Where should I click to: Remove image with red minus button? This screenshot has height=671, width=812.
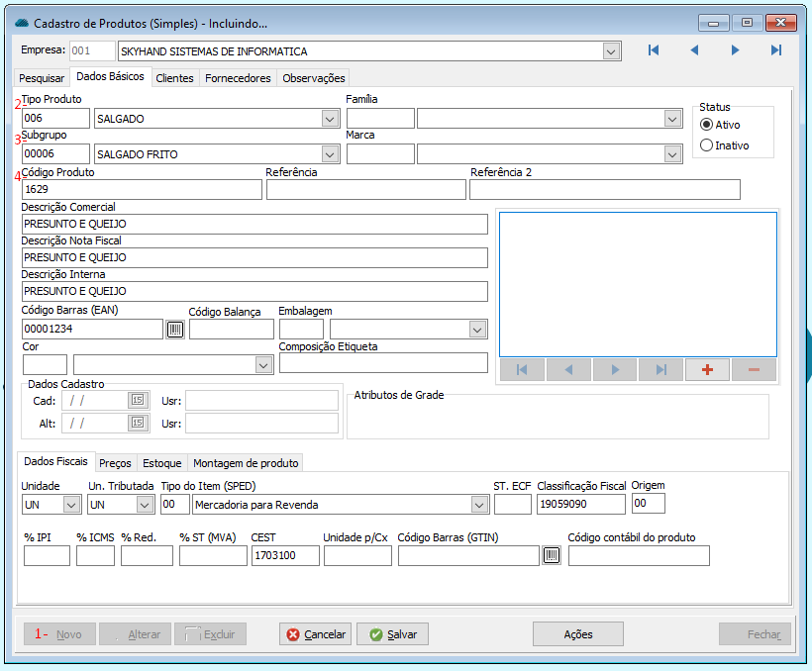coord(754,370)
